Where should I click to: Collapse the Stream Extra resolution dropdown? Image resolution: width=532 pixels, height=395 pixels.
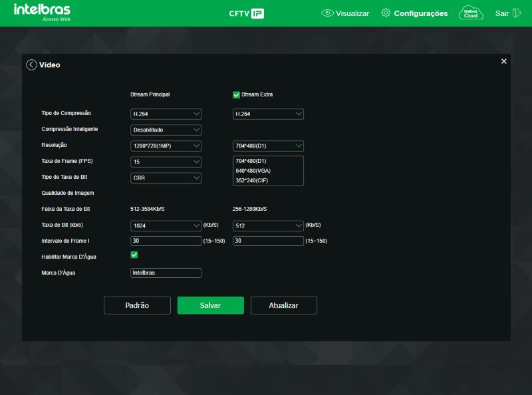tap(268, 146)
